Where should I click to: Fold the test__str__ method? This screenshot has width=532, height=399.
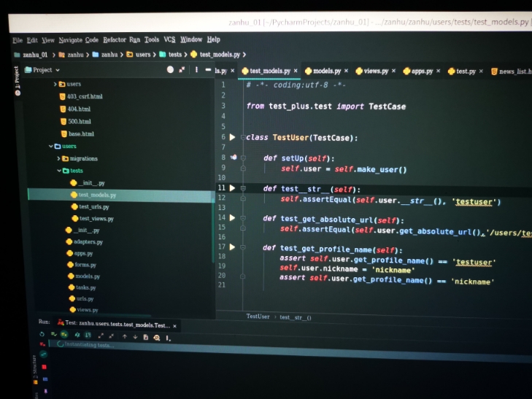243,188
